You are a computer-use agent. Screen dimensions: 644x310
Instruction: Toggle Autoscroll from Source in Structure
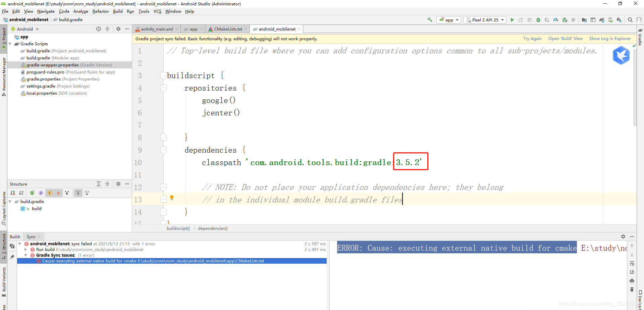point(87,193)
